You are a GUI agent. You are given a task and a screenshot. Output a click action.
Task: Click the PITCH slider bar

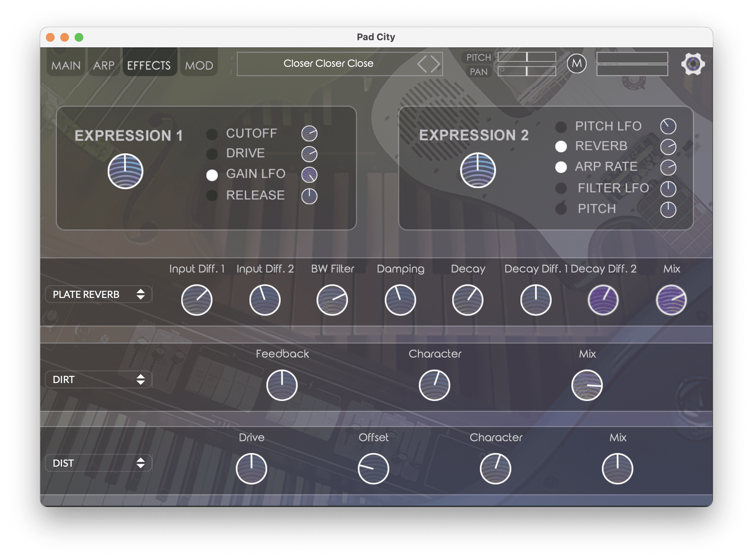pos(527,57)
